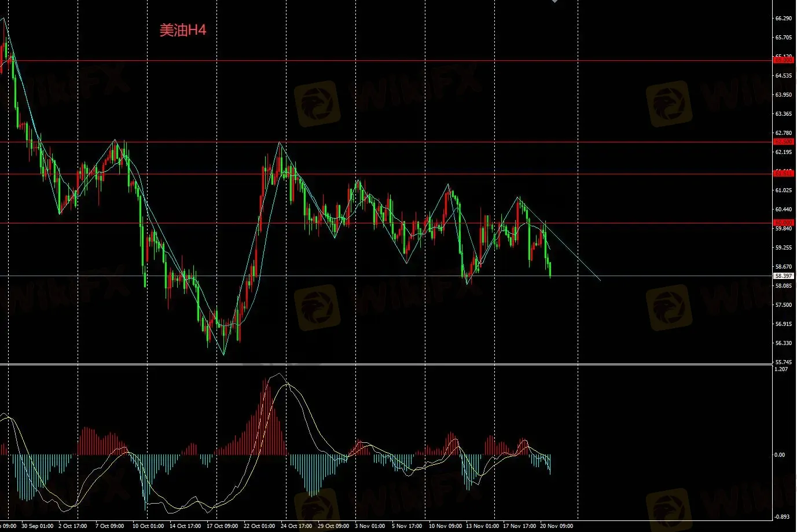Select the 62.500 red price level tag
Image resolution: width=797 pixels, height=532 pixels.
click(784, 142)
